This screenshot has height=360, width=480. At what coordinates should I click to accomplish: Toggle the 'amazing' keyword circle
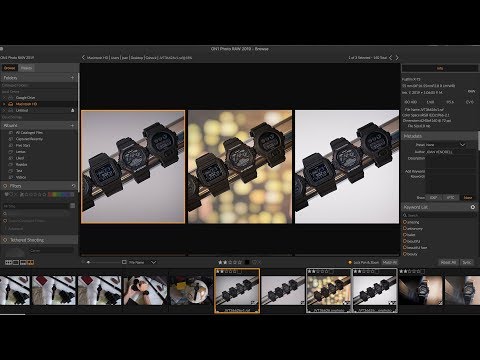(405, 222)
